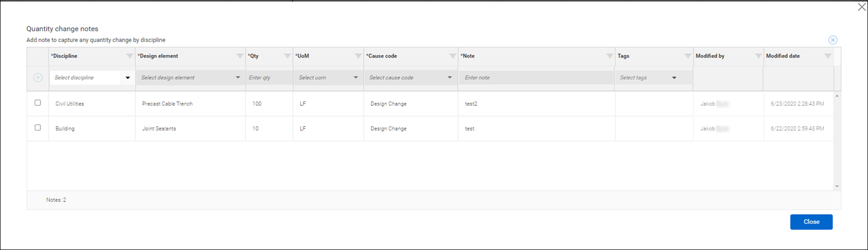Expand the Select discipline dropdown

point(128,78)
